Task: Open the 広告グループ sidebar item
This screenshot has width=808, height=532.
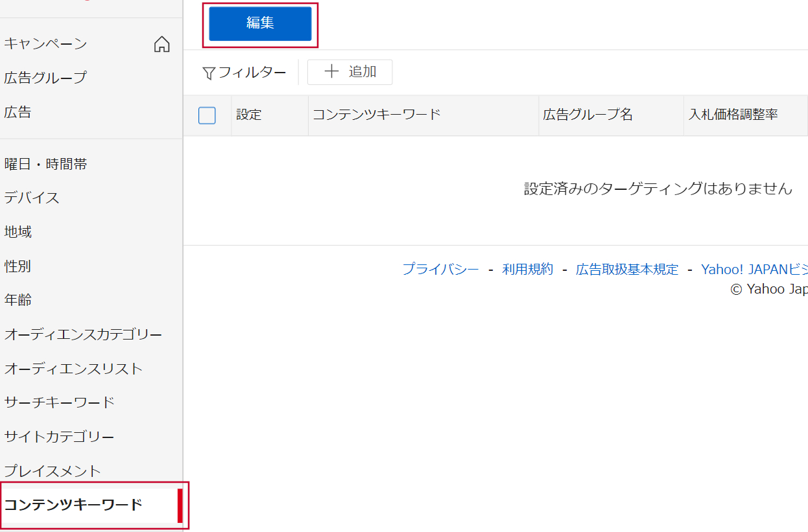Action: [x=45, y=78]
